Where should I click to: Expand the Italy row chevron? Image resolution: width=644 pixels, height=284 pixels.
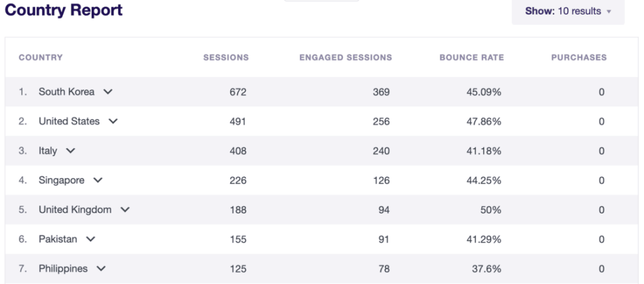70,151
